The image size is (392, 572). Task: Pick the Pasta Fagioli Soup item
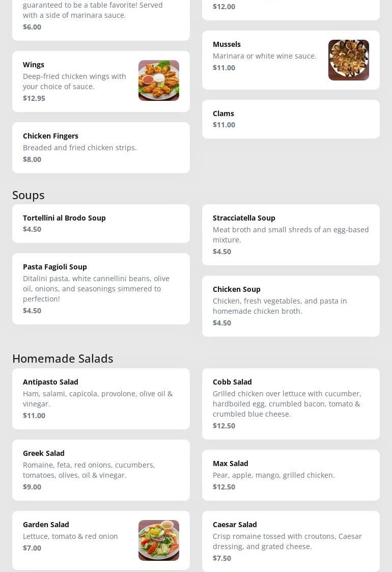(x=101, y=289)
